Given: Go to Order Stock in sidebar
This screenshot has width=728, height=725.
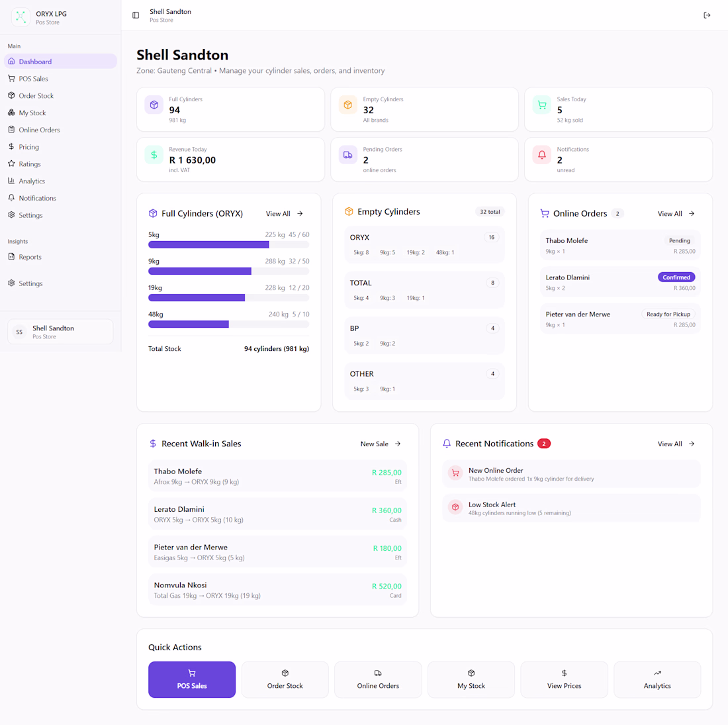Looking at the screenshot, I should 60,96.
